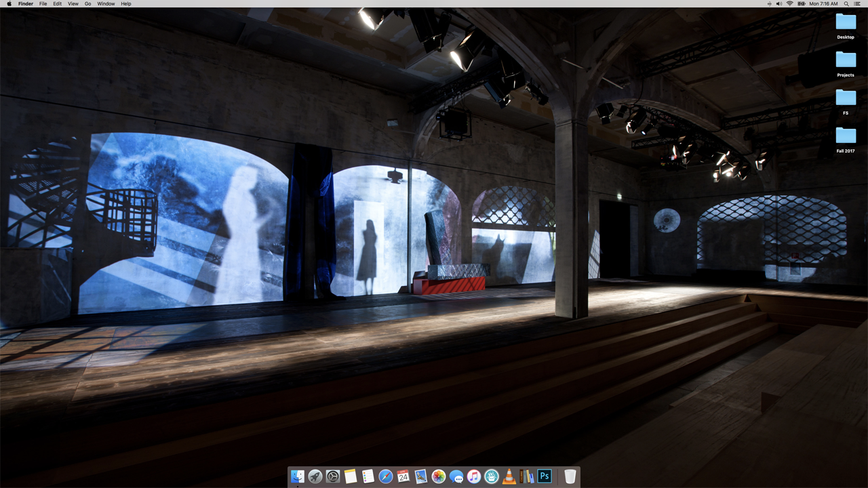Open Calendar showing 24 in Dock
This screenshot has width=868, height=488.
(x=403, y=476)
